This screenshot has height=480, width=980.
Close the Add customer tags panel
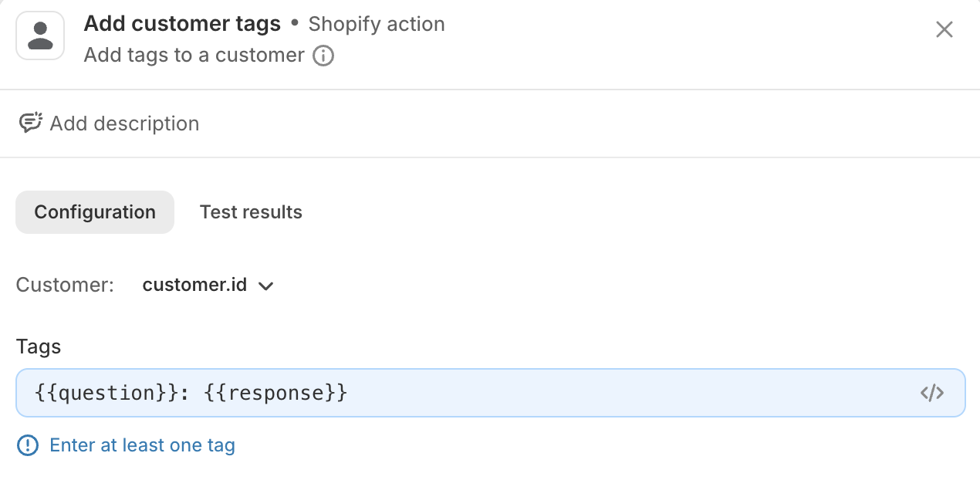click(944, 29)
